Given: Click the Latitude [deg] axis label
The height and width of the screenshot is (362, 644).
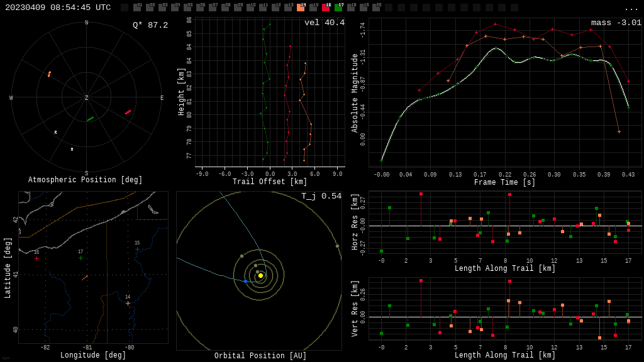Looking at the screenshot, I should pos(8,268).
